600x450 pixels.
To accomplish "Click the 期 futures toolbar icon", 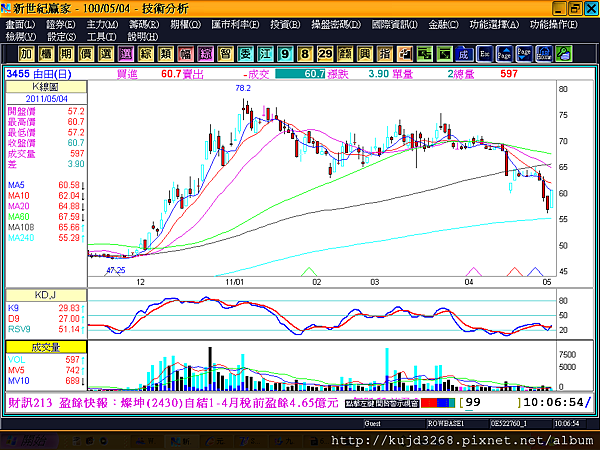I will pyautogui.click(x=66, y=54).
